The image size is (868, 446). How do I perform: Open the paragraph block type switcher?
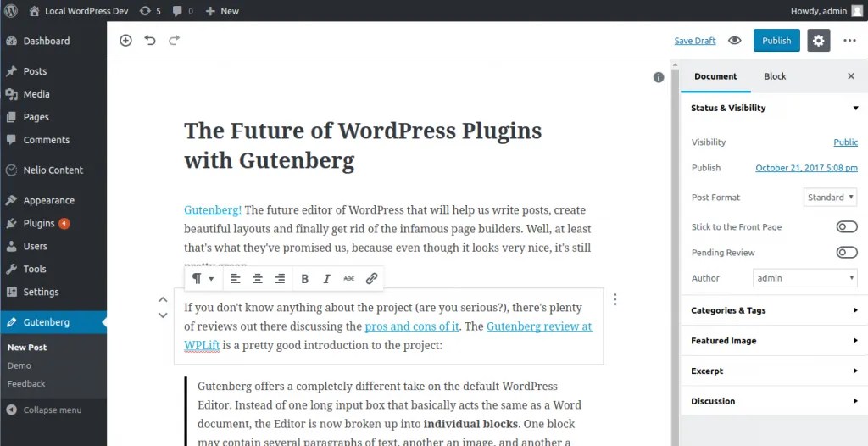[203, 279]
